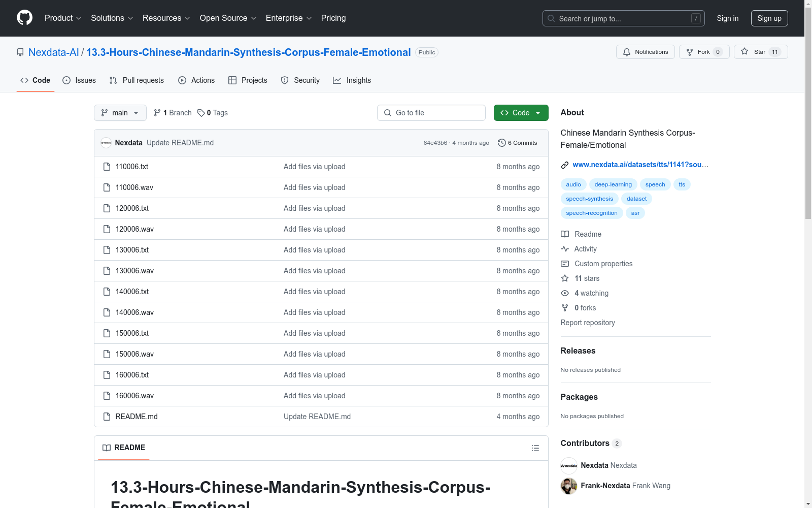812x508 pixels.
Task: Filter by the audio topic tag
Action: coord(573,184)
